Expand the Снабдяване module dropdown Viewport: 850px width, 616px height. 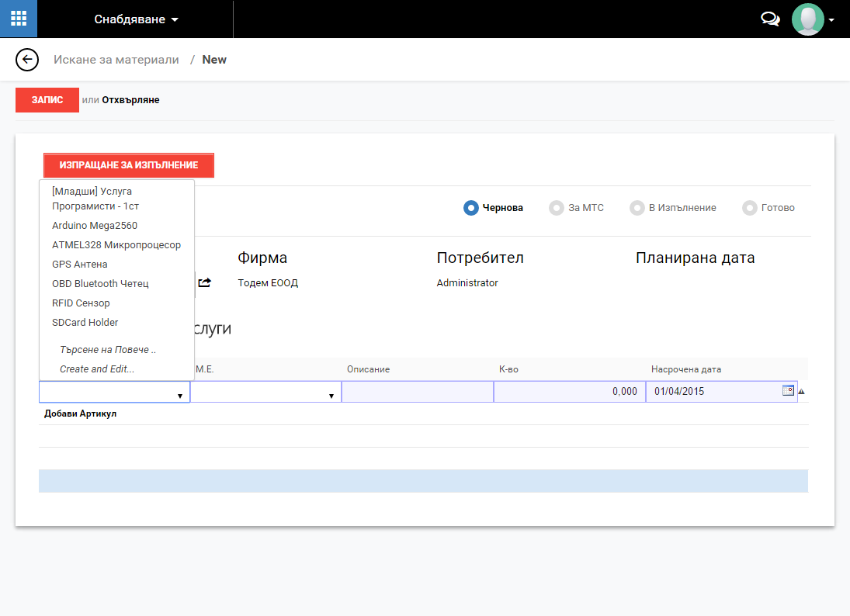pos(137,19)
